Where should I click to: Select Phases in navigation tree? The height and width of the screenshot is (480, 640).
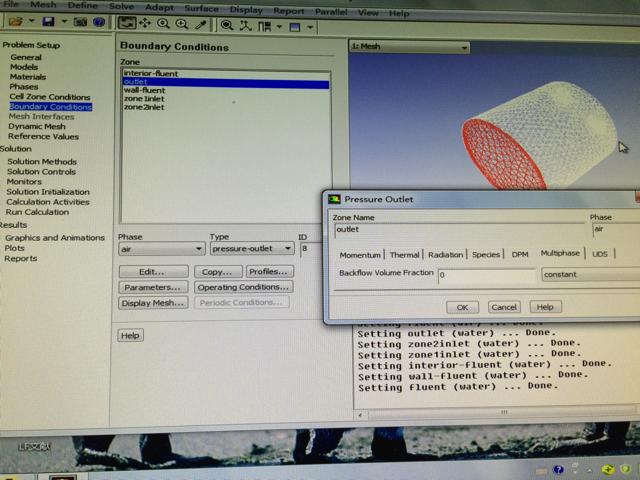[x=24, y=87]
